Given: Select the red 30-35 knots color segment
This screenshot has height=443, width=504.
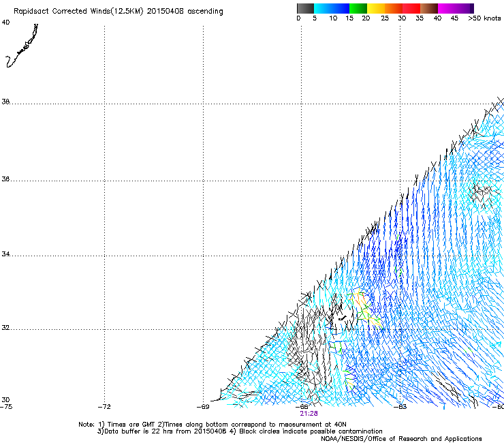Looking at the screenshot, I should (x=411, y=8).
